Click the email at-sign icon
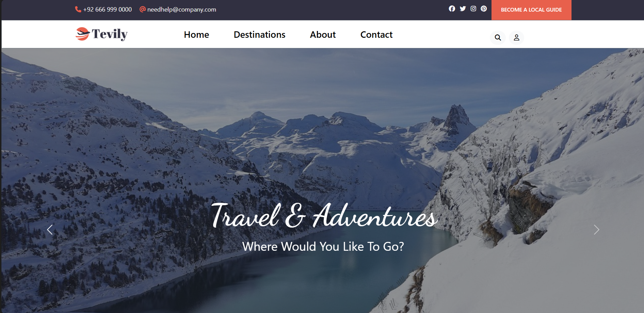Image resolution: width=644 pixels, height=313 pixels. (143, 9)
